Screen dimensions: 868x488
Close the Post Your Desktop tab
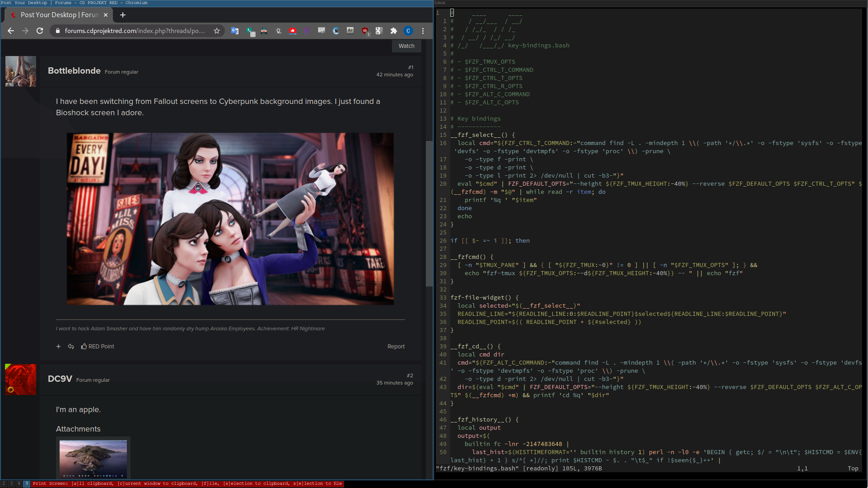(x=106, y=15)
